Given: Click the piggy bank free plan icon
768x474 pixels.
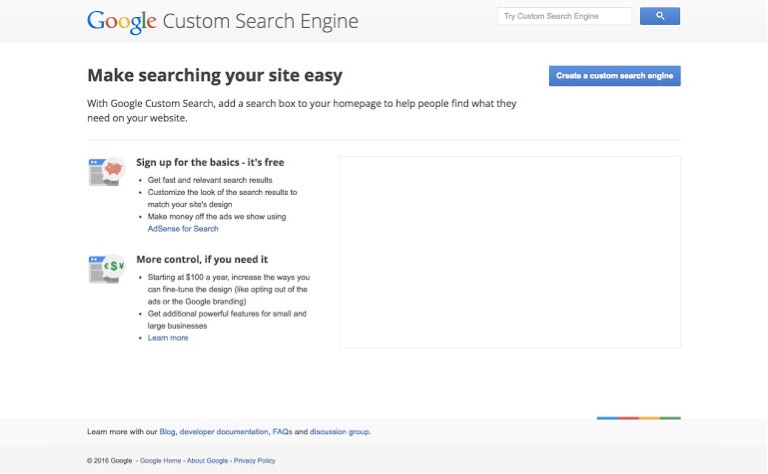Looking at the screenshot, I should pyautogui.click(x=107, y=171).
